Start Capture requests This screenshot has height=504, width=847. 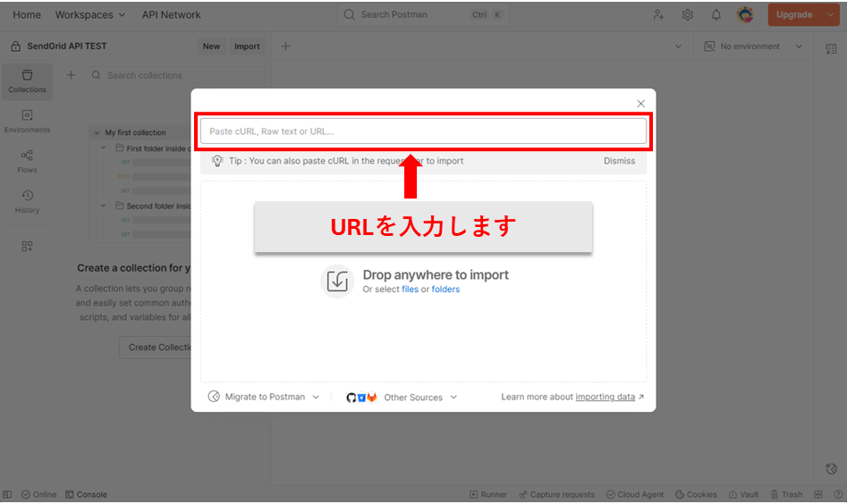556,494
